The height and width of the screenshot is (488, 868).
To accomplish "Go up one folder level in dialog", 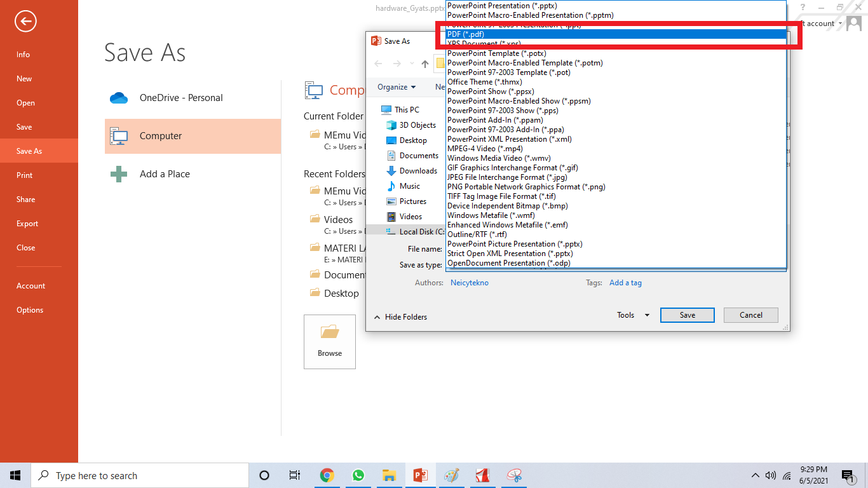I will (x=425, y=64).
